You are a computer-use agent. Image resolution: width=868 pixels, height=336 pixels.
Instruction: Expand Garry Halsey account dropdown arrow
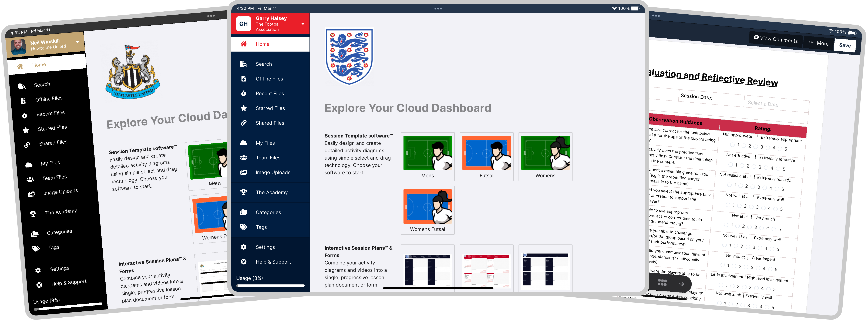[303, 24]
